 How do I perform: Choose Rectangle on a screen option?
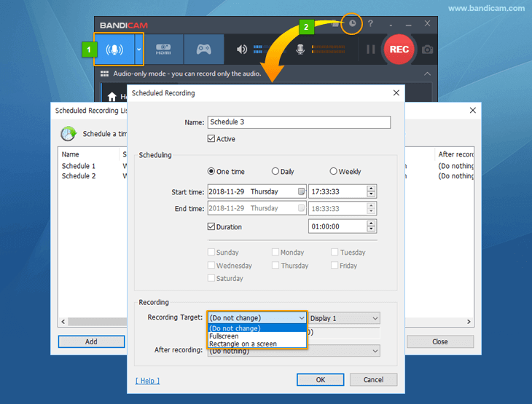click(257, 344)
